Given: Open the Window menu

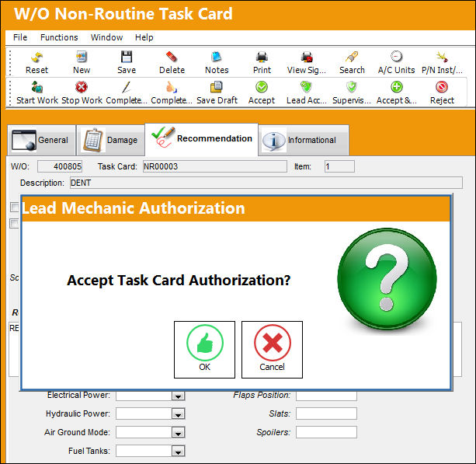Looking at the screenshot, I should (106, 37).
